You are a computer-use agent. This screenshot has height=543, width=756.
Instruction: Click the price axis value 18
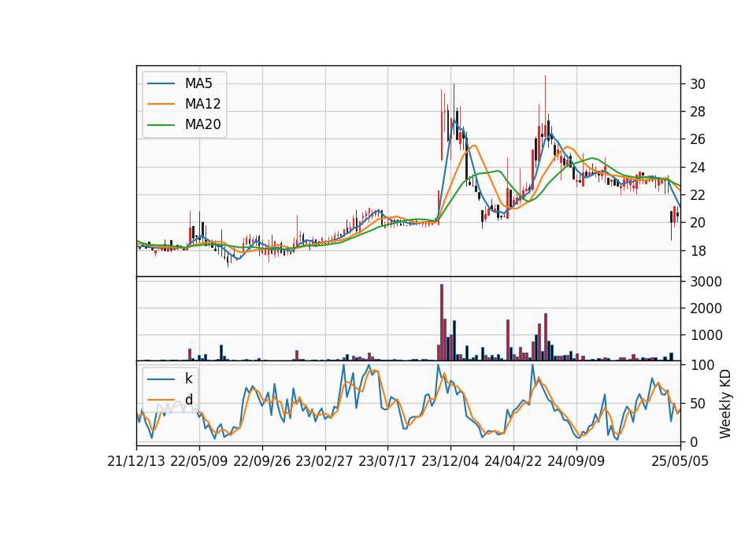tap(698, 250)
